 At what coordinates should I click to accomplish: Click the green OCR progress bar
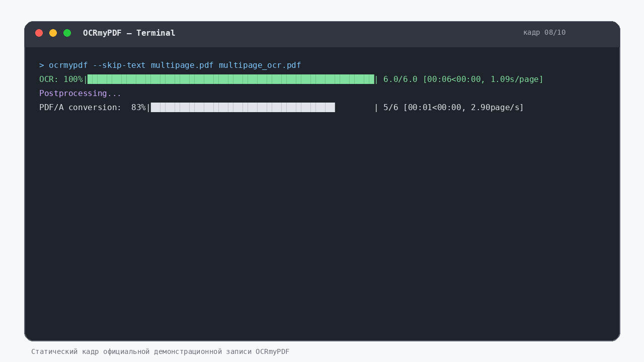(x=231, y=79)
